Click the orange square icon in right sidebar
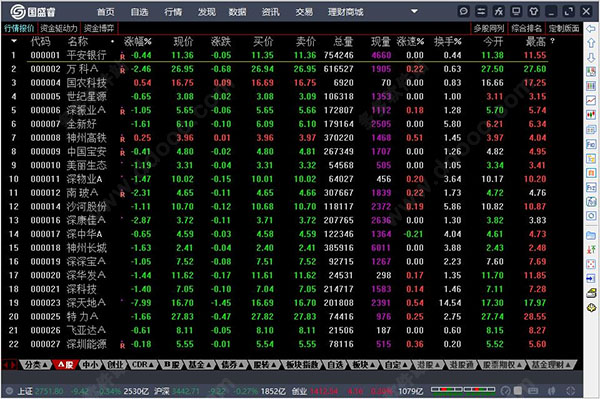This screenshot has width=600, height=399. tap(591, 173)
